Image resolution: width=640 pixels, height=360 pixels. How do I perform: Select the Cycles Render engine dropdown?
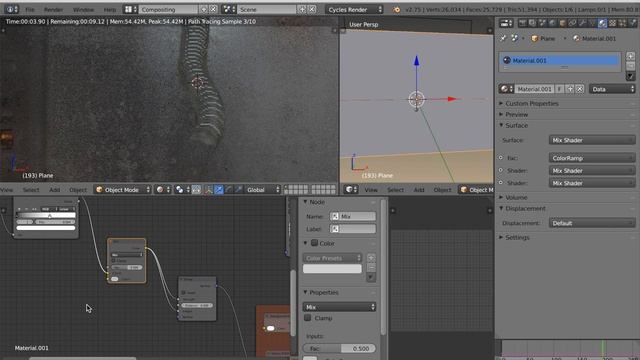[354, 9]
